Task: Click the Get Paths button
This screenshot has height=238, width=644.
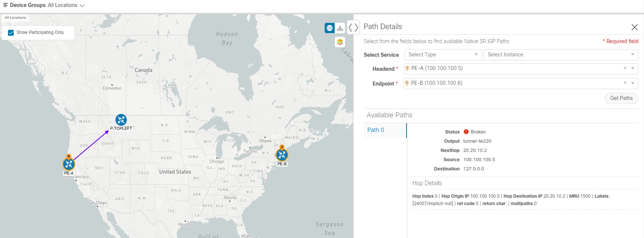Action: (x=621, y=98)
